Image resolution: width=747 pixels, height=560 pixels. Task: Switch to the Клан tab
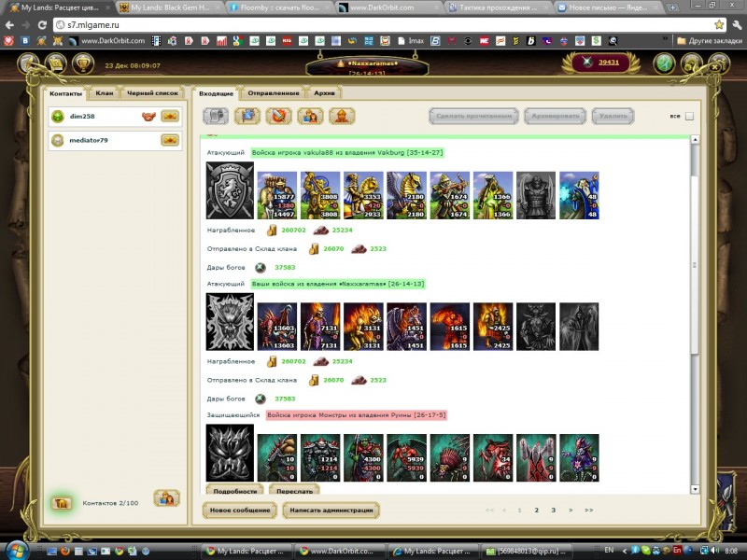coord(105,92)
